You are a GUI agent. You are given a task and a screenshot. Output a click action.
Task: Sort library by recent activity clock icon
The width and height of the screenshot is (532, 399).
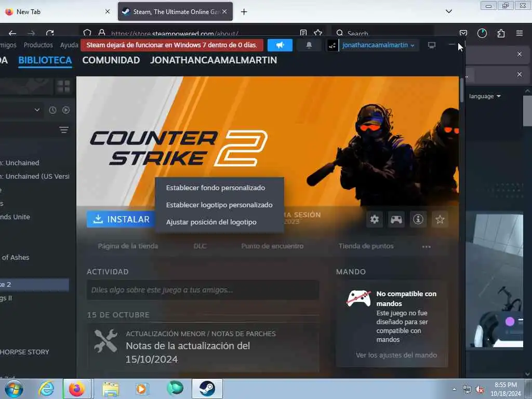(52, 110)
